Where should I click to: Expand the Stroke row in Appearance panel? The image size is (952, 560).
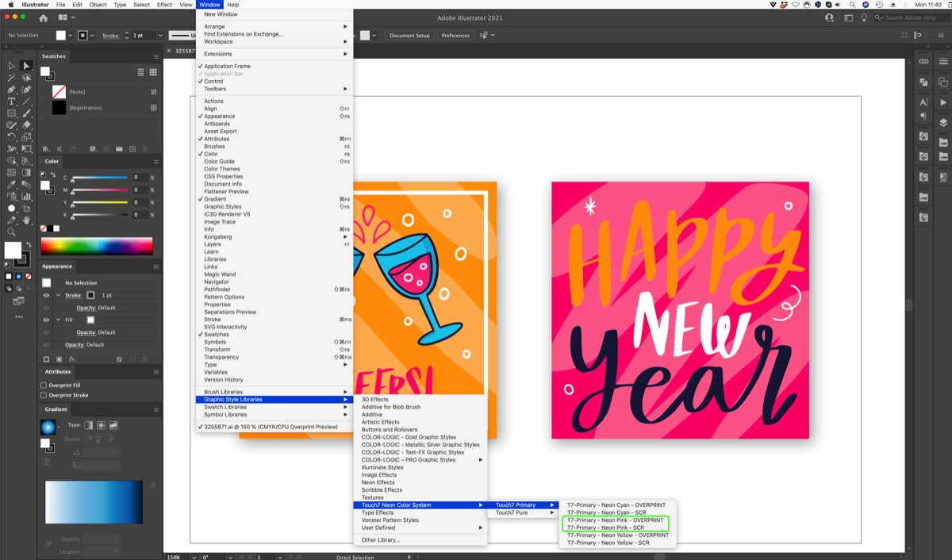coord(58,295)
